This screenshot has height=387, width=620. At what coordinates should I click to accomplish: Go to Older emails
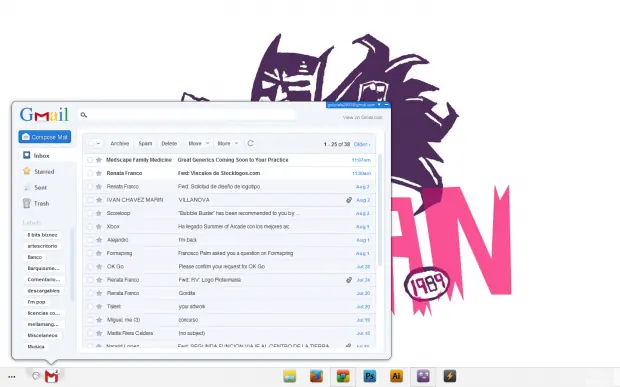[362, 144]
